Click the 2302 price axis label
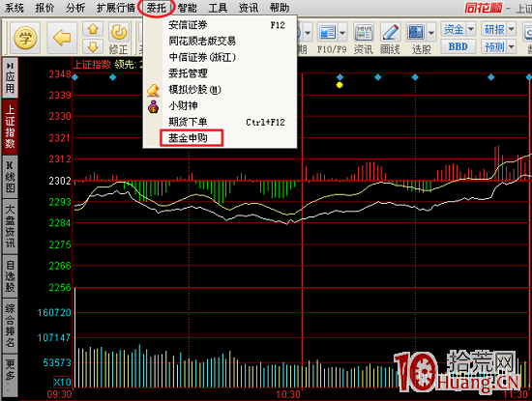This screenshot has width=532, height=401. click(60, 181)
